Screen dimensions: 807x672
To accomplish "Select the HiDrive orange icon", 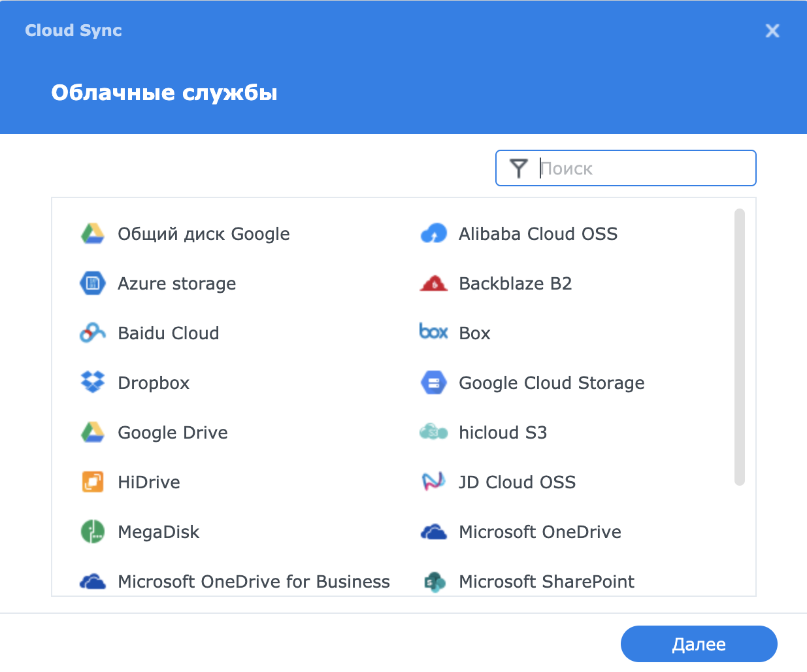I will click(x=93, y=482).
